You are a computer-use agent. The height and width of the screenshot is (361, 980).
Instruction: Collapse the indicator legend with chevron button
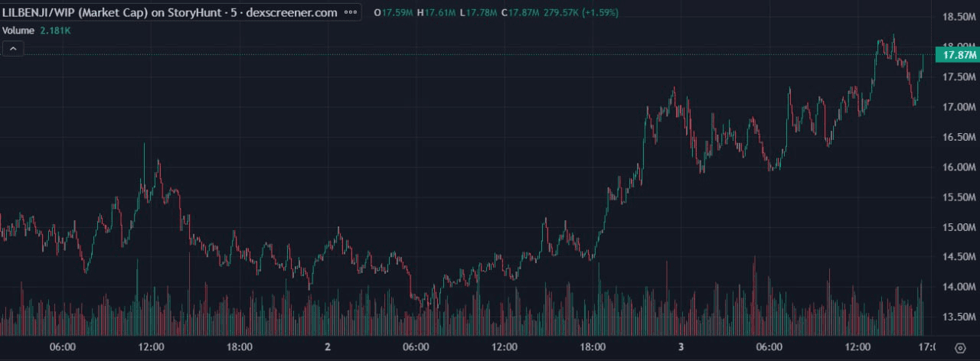[x=13, y=48]
